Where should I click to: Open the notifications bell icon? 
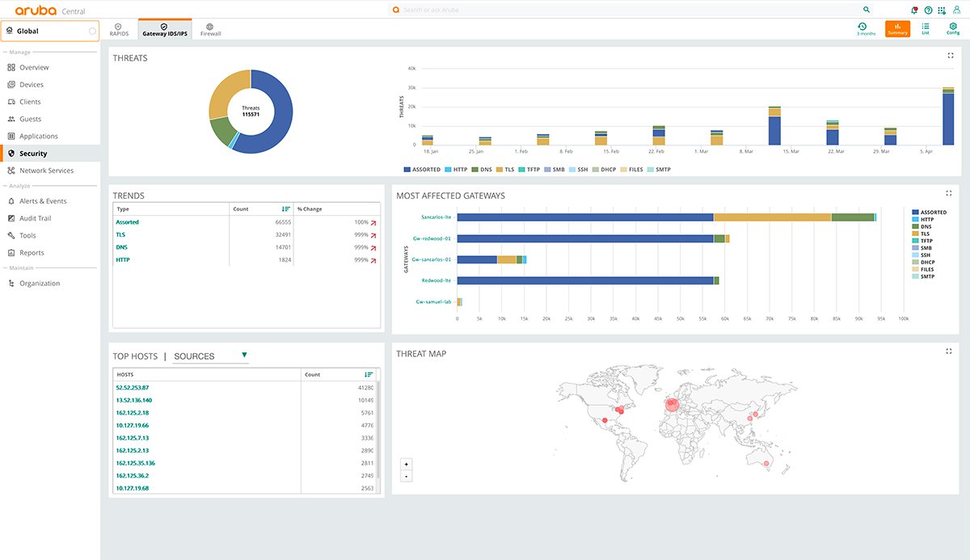pos(914,10)
